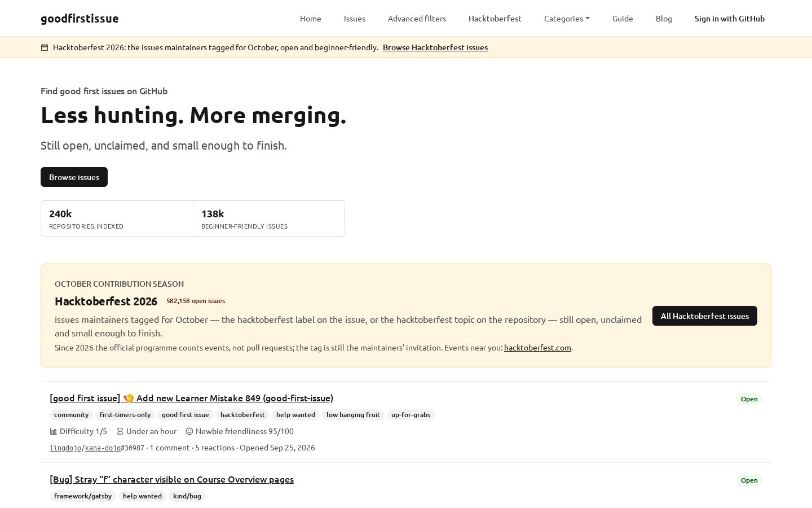Click the Open status badge on first issue

point(749,399)
